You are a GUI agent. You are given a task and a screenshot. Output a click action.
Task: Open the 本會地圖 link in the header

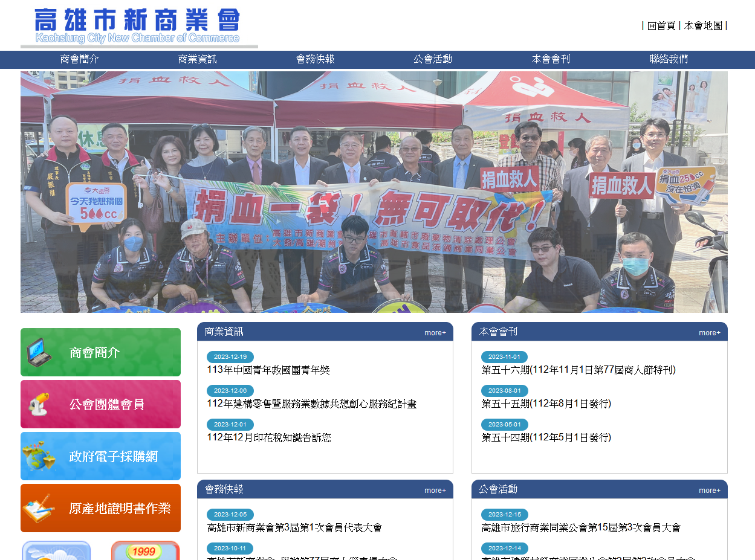(x=703, y=25)
